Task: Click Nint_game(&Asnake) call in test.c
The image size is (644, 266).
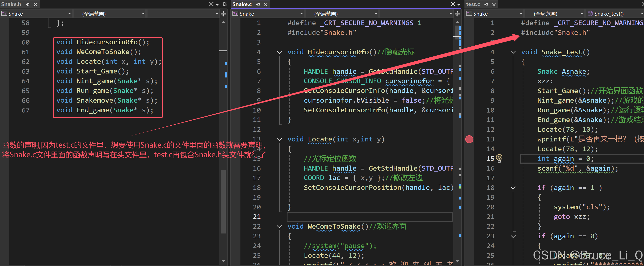Action: (576, 100)
